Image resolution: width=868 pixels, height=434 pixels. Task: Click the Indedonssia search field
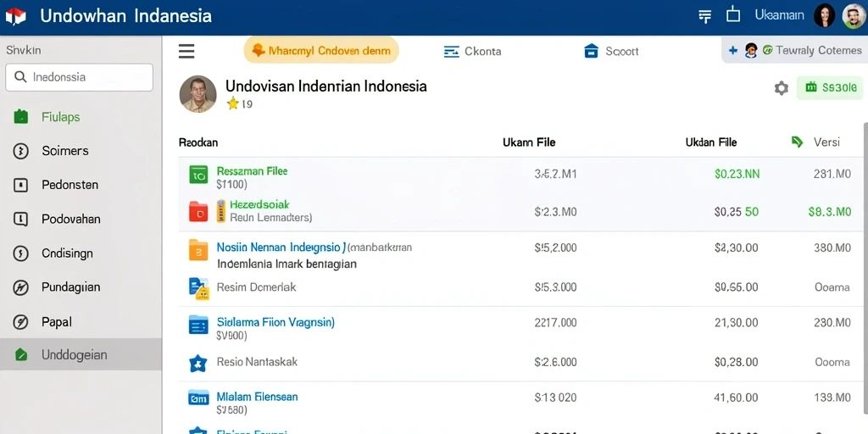pyautogui.click(x=79, y=77)
